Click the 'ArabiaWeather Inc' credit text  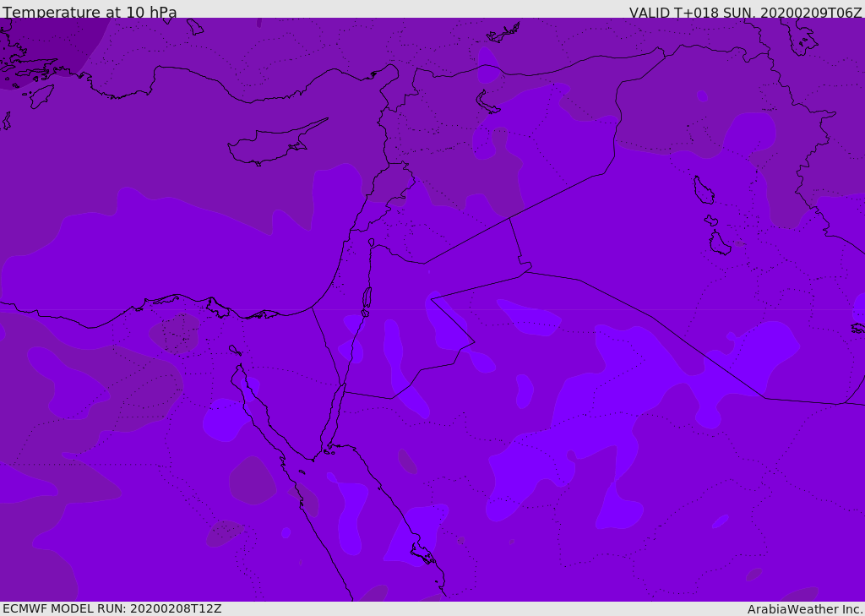tap(803, 609)
